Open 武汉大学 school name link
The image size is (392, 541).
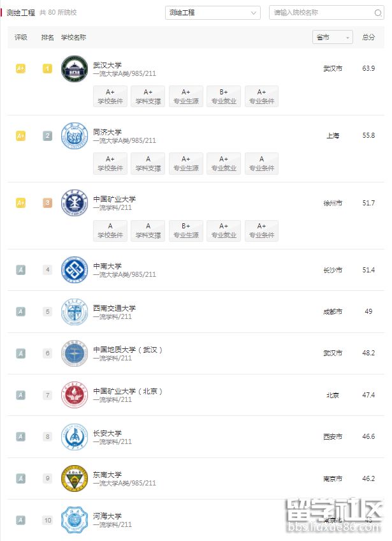pyautogui.click(x=107, y=64)
